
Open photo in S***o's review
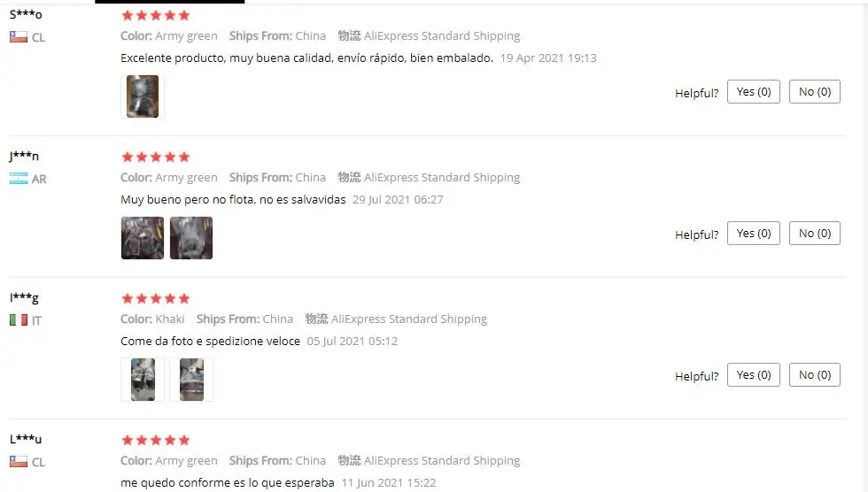coord(143,96)
